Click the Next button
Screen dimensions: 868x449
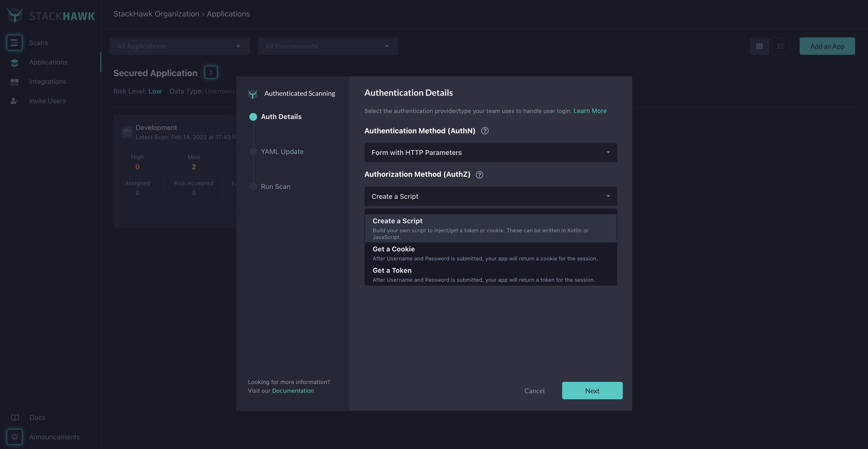pyautogui.click(x=592, y=391)
